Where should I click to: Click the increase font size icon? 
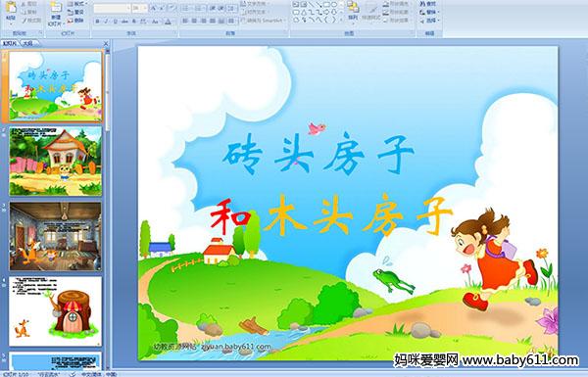(154, 8)
